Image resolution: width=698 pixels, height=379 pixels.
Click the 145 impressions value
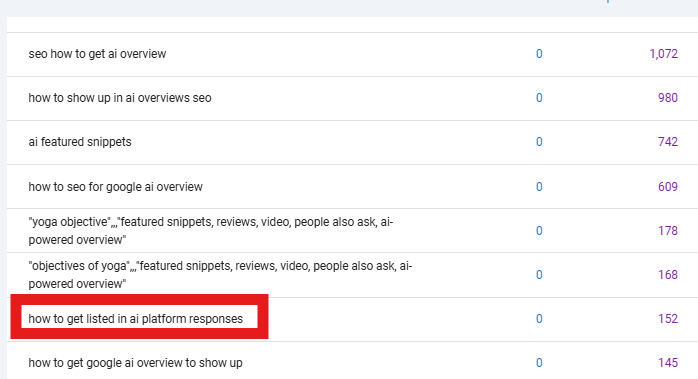[668, 363]
